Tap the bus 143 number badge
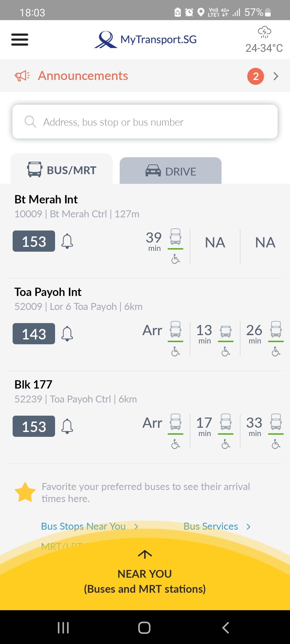This screenshot has height=644, width=290. [x=34, y=334]
